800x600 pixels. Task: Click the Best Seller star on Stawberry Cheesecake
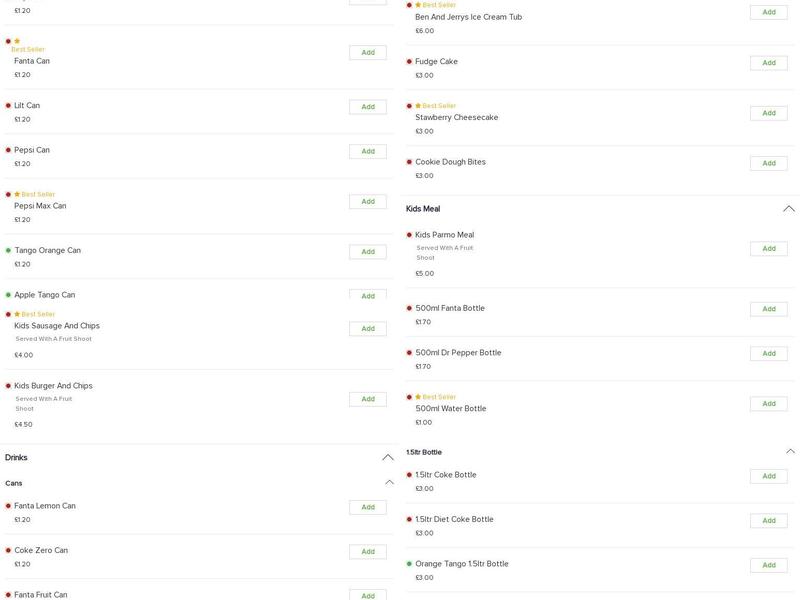pos(418,106)
